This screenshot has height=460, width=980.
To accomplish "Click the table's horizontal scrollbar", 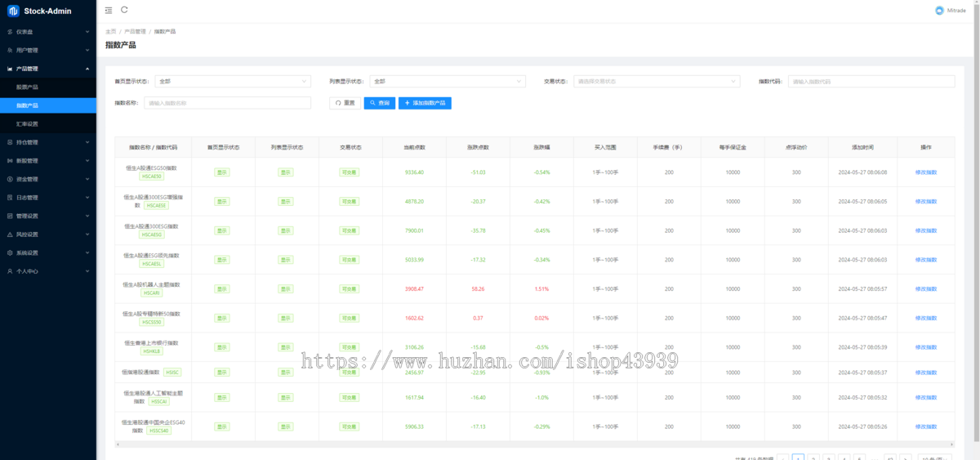I will coord(535,444).
